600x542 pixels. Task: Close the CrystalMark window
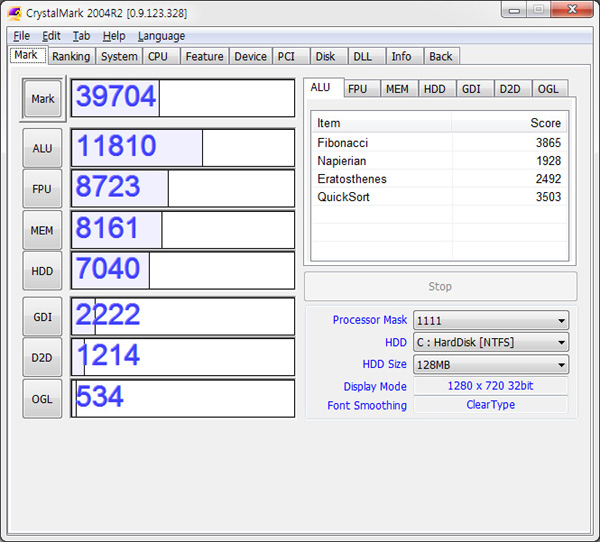point(572,9)
